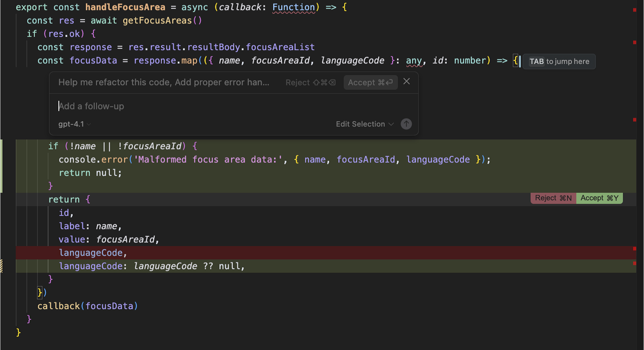Click the prompt text 'Help me refactor this code'
644x350 pixels.
click(x=115, y=83)
